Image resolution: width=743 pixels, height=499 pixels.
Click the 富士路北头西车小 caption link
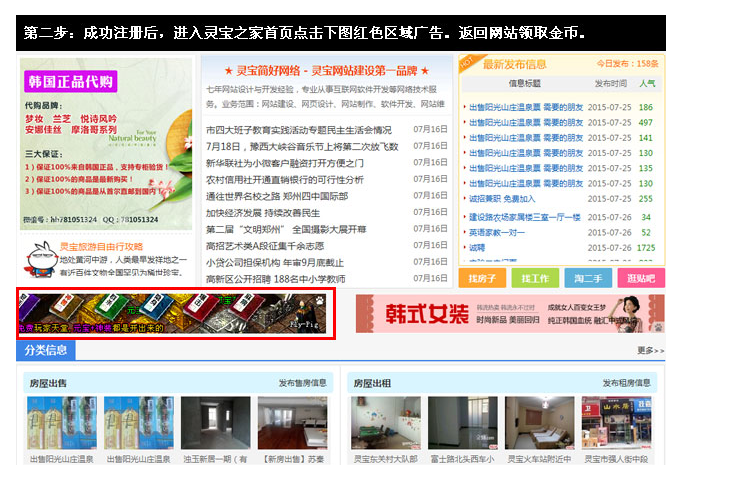coord(462,459)
